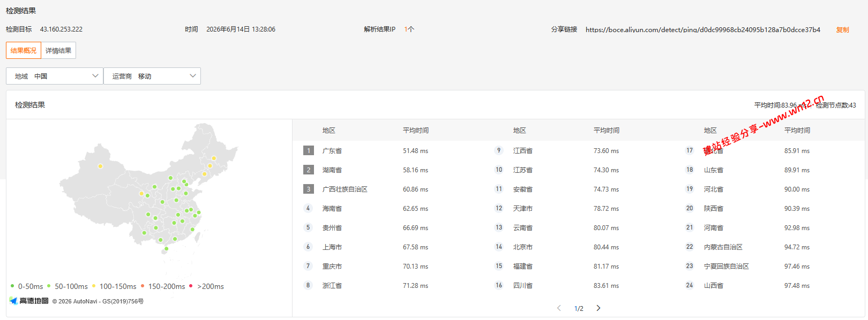Select the 广西壮族自治区 row
Viewport: 868px width, 320px height.
388,189
